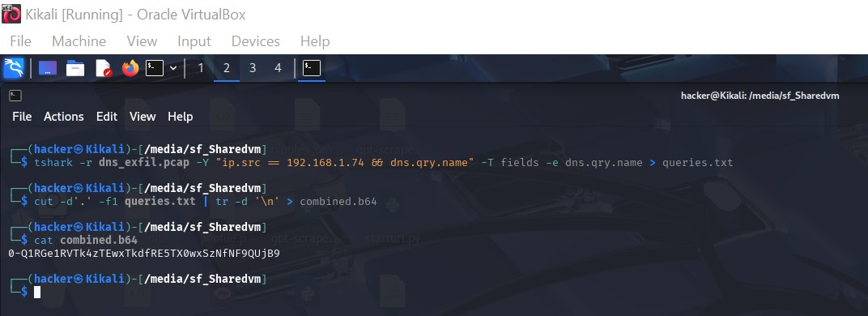This screenshot has height=316, width=868.
Task: Switch to workspace 4
Action: tap(278, 68)
